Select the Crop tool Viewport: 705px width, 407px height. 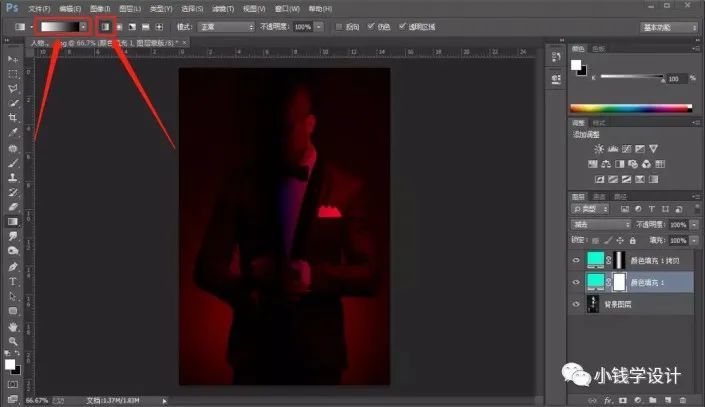13,118
